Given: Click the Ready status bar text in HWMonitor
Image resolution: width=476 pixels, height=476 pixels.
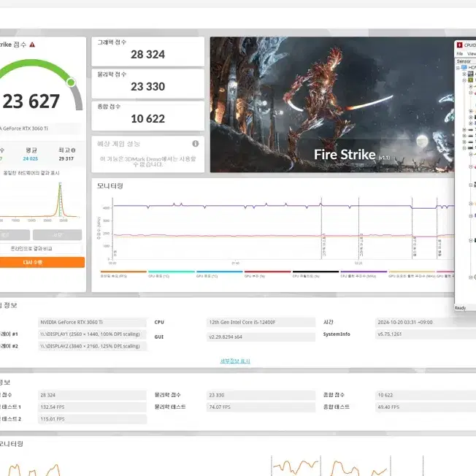Looking at the screenshot, I should 460,308.
